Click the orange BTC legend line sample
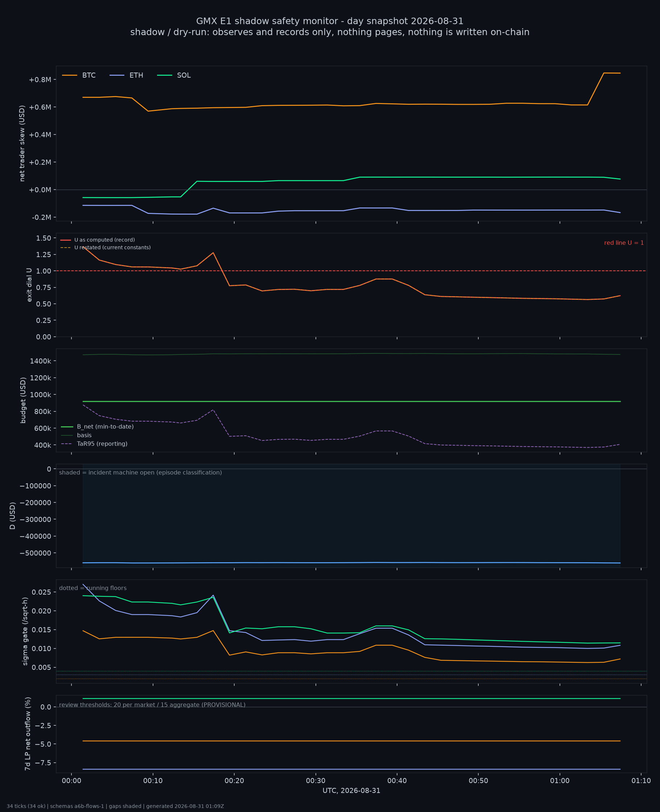The height and width of the screenshot is (812, 660). (70, 75)
